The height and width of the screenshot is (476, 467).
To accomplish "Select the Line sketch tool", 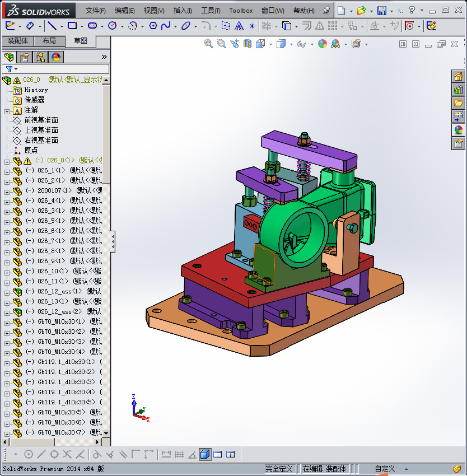I will (52, 26).
